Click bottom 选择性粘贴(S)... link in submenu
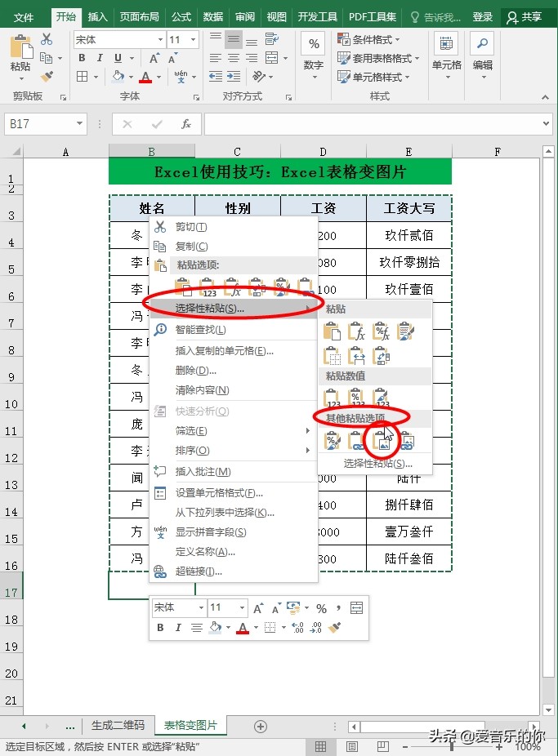Viewport: 558px width, 756px height. [x=377, y=464]
